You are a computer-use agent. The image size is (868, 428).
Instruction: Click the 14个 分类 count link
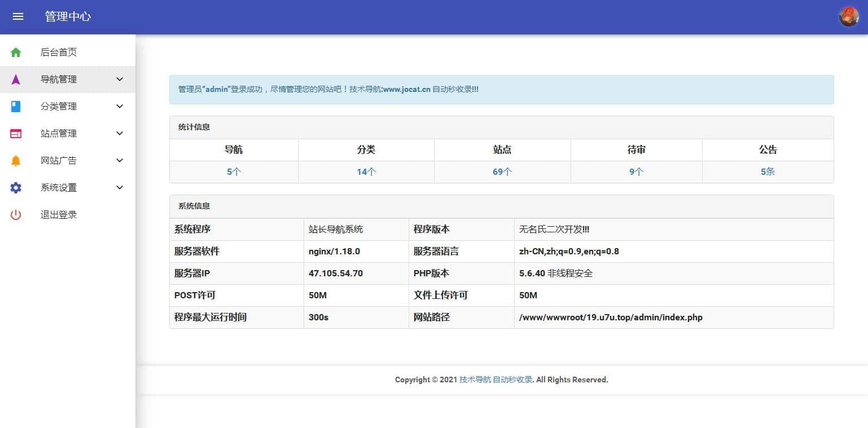tap(366, 172)
